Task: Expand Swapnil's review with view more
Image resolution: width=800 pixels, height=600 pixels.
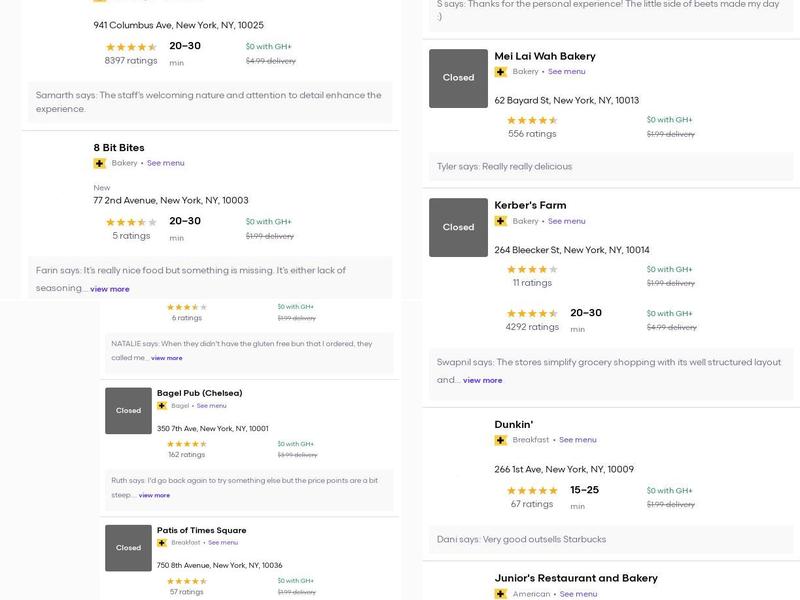Action: click(x=483, y=380)
